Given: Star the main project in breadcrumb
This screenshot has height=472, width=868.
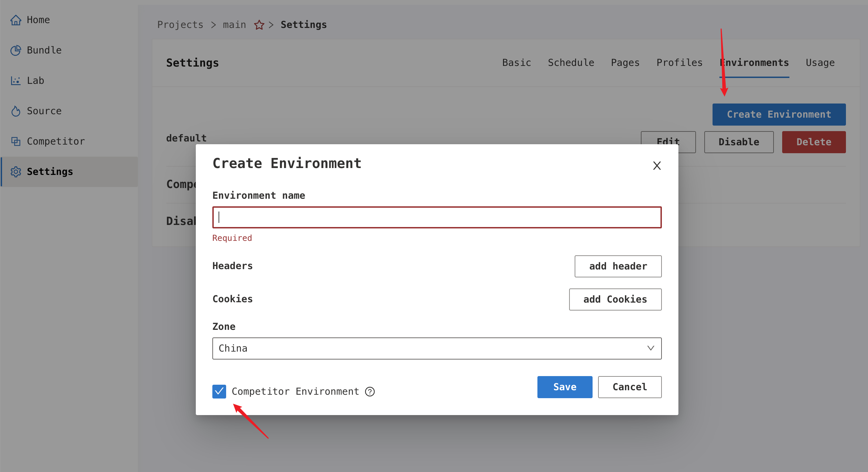Looking at the screenshot, I should [x=259, y=25].
